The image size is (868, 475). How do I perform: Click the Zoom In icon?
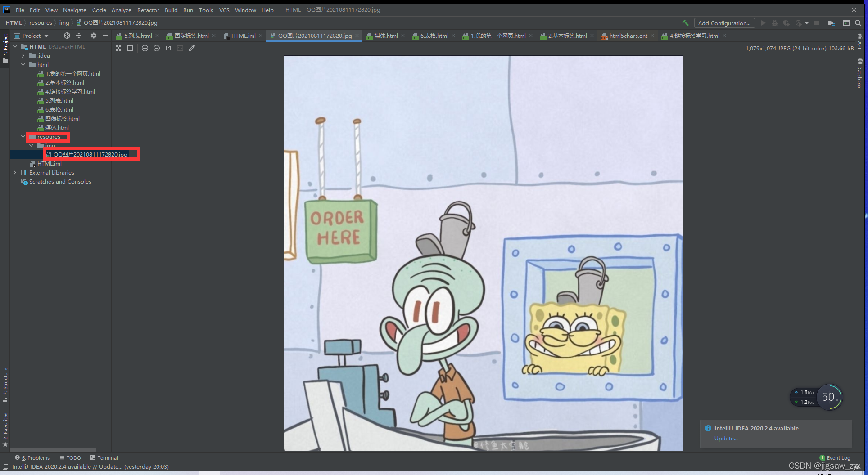click(x=145, y=48)
